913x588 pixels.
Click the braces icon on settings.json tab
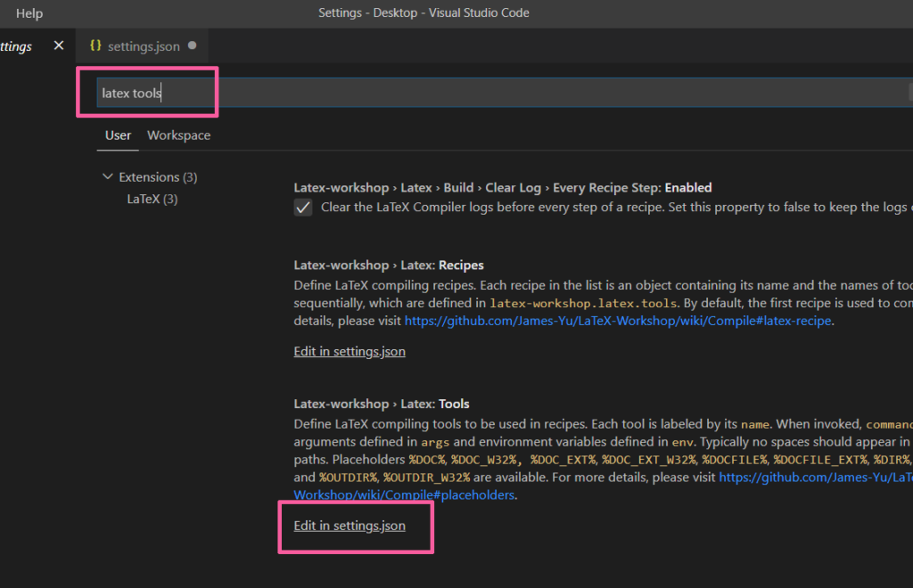[x=95, y=45]
